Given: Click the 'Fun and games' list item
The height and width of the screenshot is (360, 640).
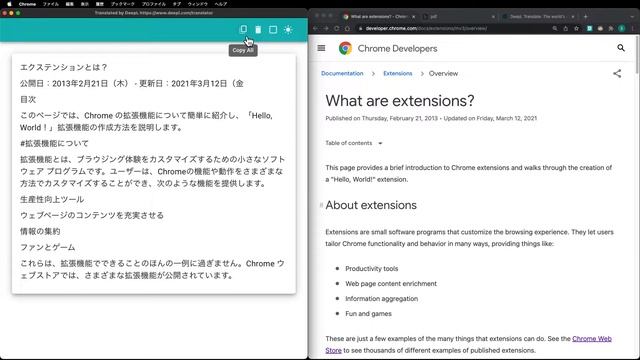Looking at the screenshot, I should click(368, 314).
